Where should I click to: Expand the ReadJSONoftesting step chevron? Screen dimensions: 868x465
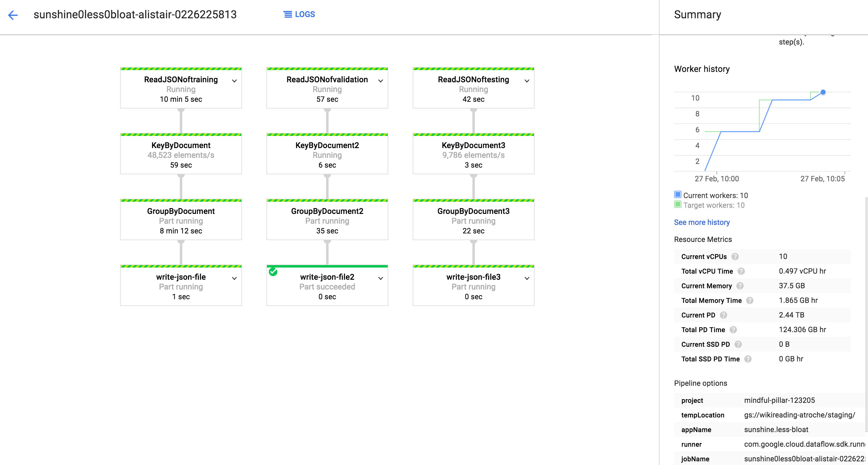pyautogui.click(x=526, y=80)
